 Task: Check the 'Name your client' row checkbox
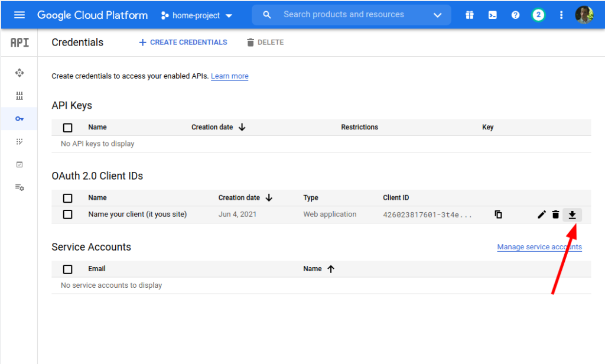[x=67, y=214]
